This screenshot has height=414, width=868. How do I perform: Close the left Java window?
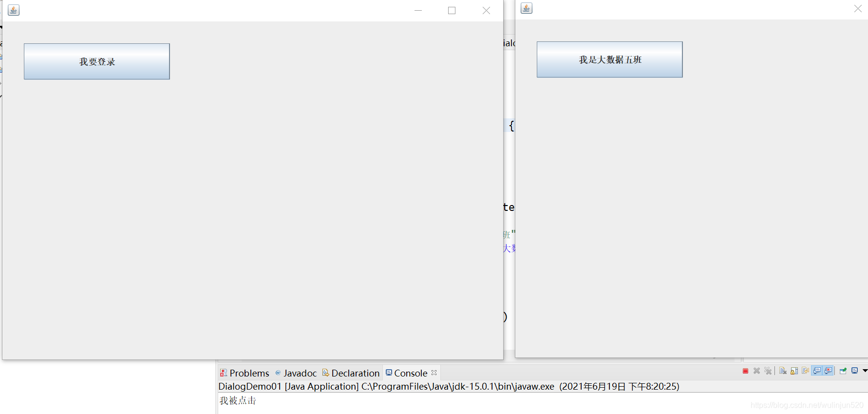click(486, 10)
